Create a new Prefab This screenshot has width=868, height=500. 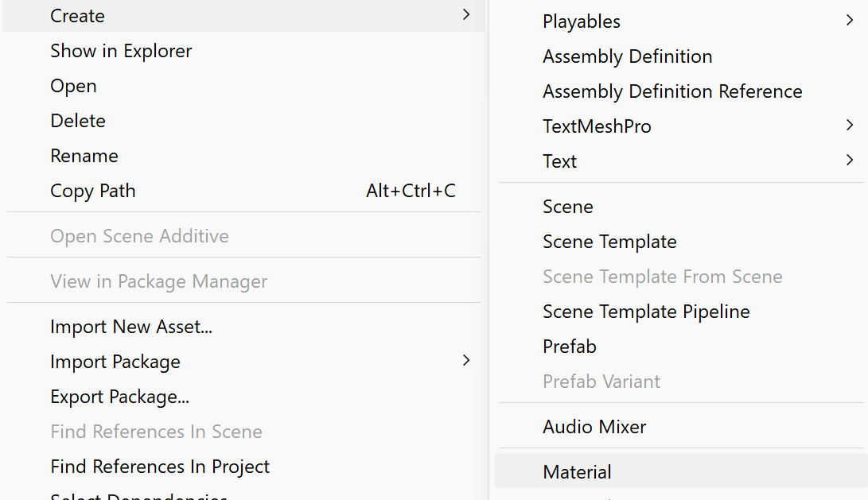[x=570, y=347]
